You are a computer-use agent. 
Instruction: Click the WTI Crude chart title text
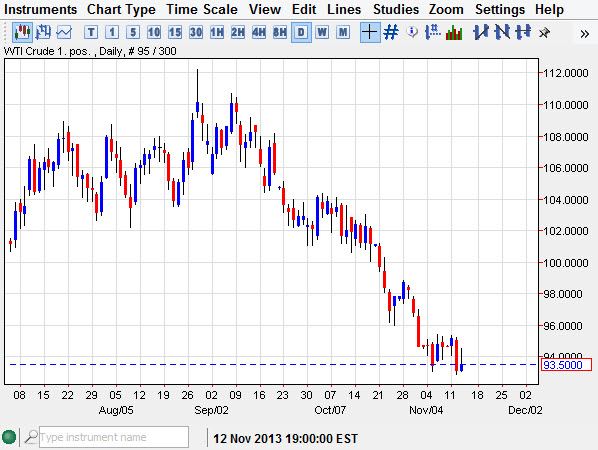click(x=90, y=51)
